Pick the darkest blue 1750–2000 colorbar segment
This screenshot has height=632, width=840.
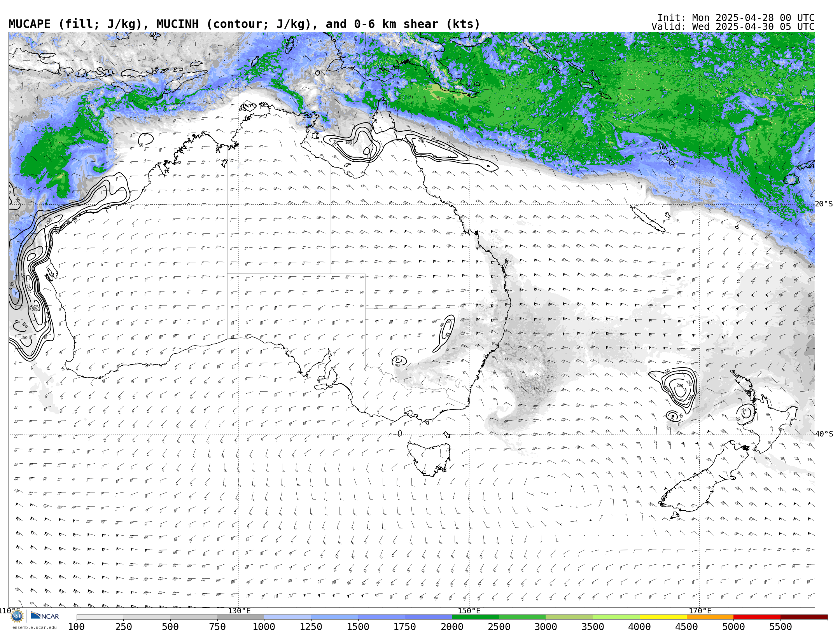(428, 617)
